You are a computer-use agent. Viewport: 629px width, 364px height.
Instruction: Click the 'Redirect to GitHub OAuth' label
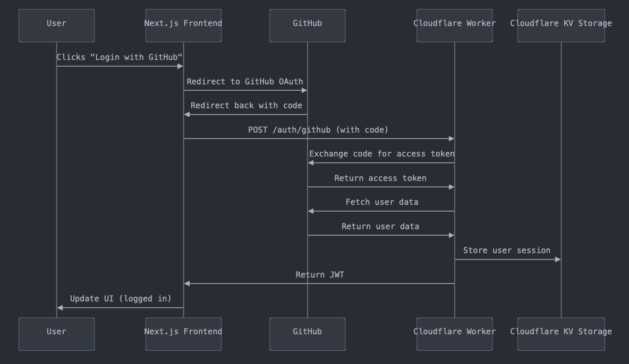(245, 82)
